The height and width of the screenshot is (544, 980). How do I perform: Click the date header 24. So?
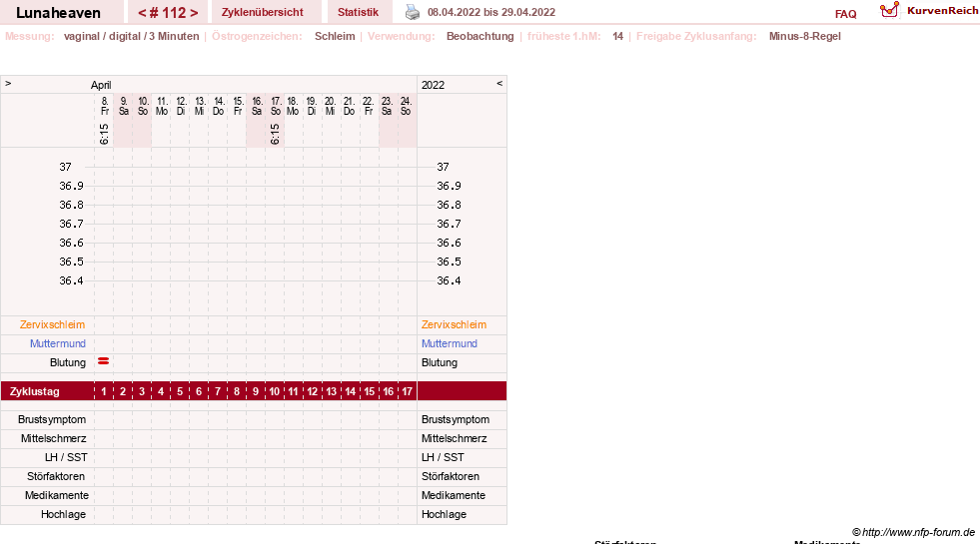pyautogui.click(x=406, y=106)
